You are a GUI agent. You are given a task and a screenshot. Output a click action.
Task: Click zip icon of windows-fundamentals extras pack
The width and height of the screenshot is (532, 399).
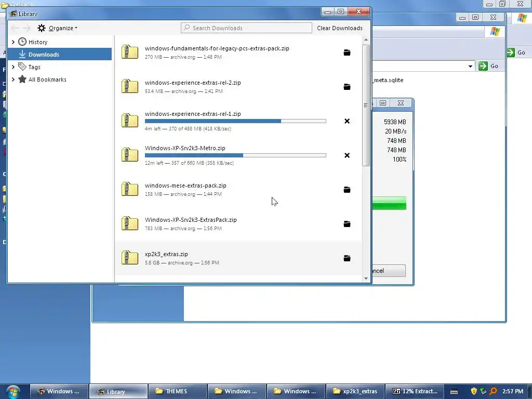129,52
